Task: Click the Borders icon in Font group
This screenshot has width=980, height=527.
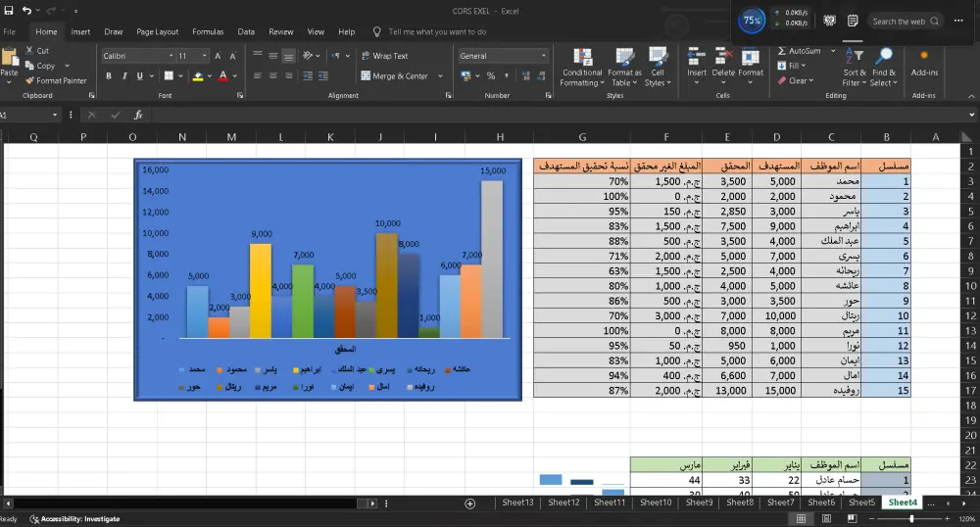Action: pyautogui.click(x=169, y=76)
